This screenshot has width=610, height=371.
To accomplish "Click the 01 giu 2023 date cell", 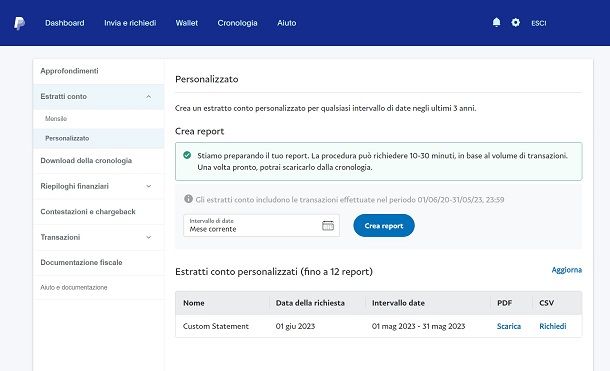I will tap(295, 326).
